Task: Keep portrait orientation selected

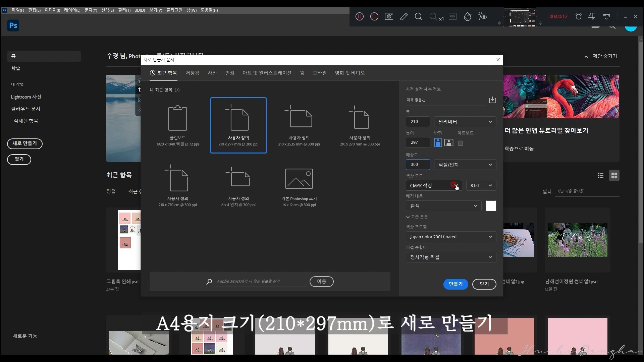Action: pyautogui.click(x=438, y=142)
